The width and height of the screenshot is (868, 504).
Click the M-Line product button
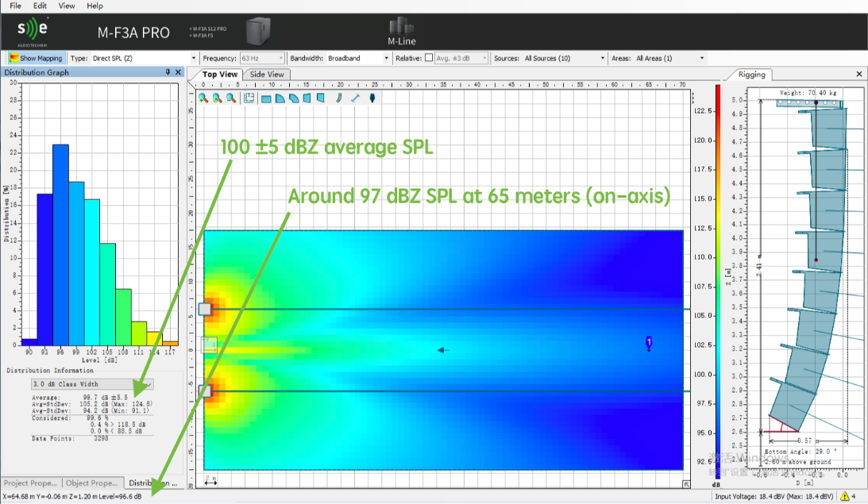pos(401,31)
